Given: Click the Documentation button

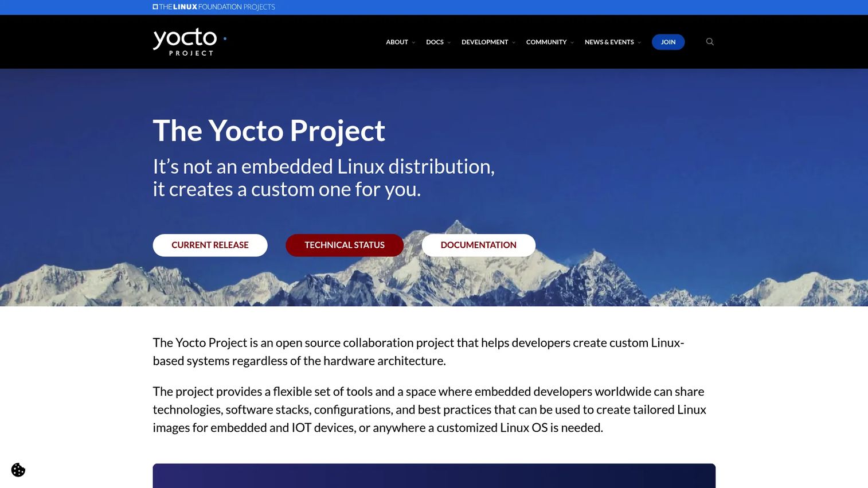Looking at the screenshot, I should (x=479, y=245).
